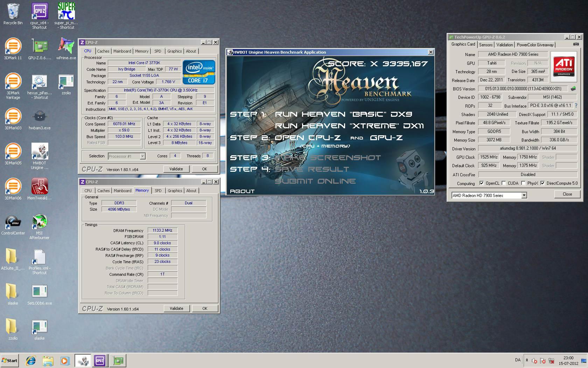Click bus interface question mark icon
Screen dimensions: 588x368
pyautogui.click(x=576, y=105)
